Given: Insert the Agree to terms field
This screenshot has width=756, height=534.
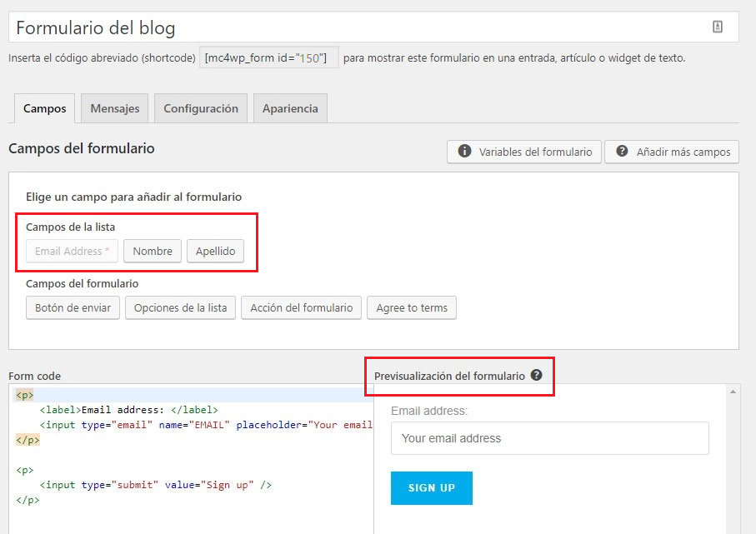Looking at the screenshot, I should click(x=412, y=307).
